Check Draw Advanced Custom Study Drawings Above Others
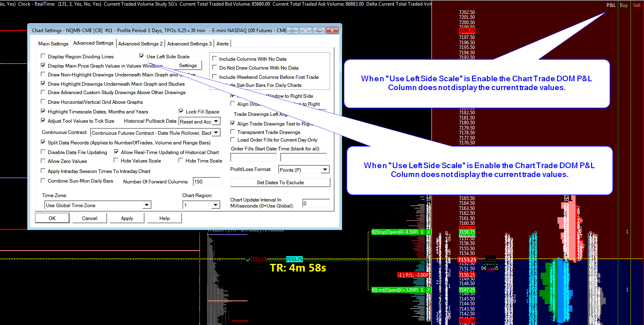This screenshot has height=325, width=644. click(43, 92)
